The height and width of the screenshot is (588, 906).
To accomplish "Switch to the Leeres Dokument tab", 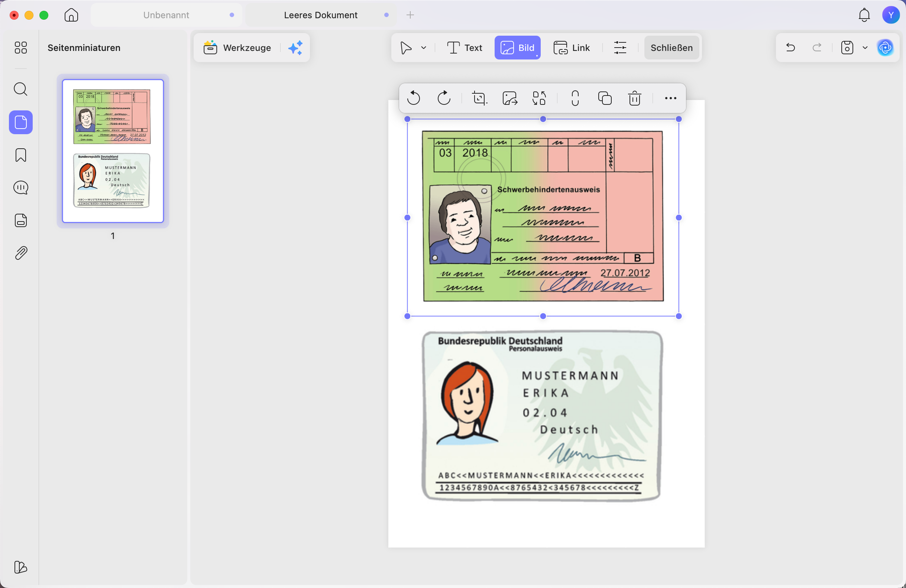I will point(321,15).
